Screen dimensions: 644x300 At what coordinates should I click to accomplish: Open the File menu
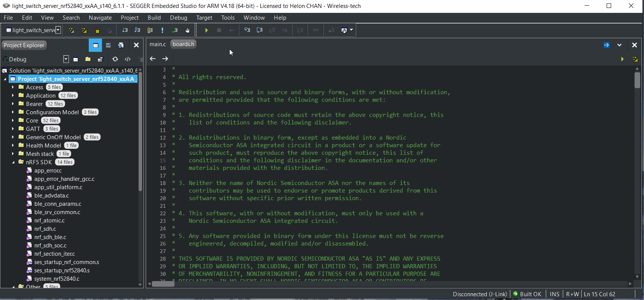point(8,18)
